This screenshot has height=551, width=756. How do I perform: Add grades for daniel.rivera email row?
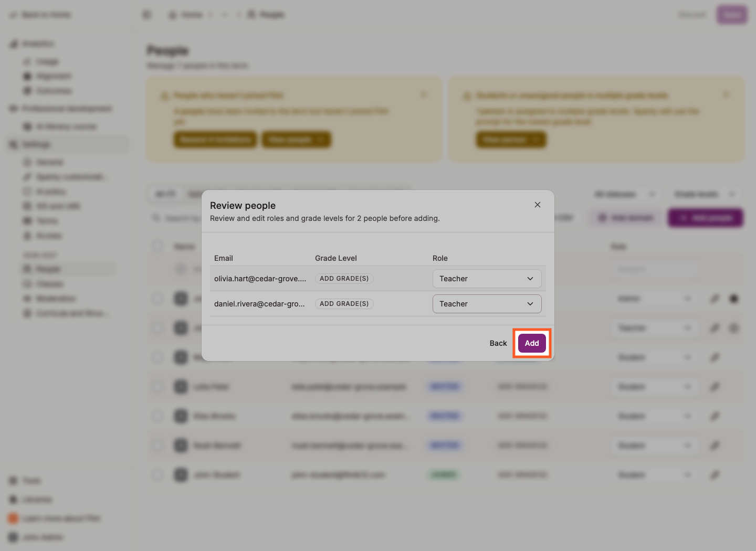tap(344, 304)
